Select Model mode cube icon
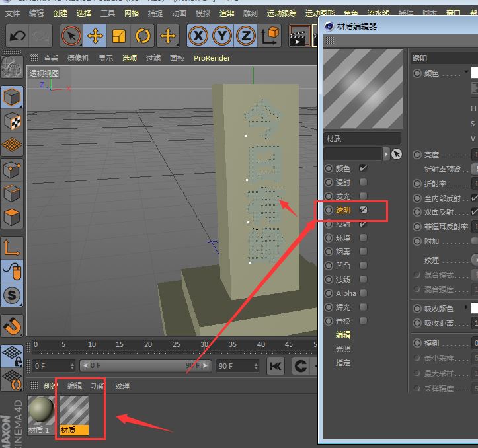Screen dimensions: 478x448 point(12,98)
